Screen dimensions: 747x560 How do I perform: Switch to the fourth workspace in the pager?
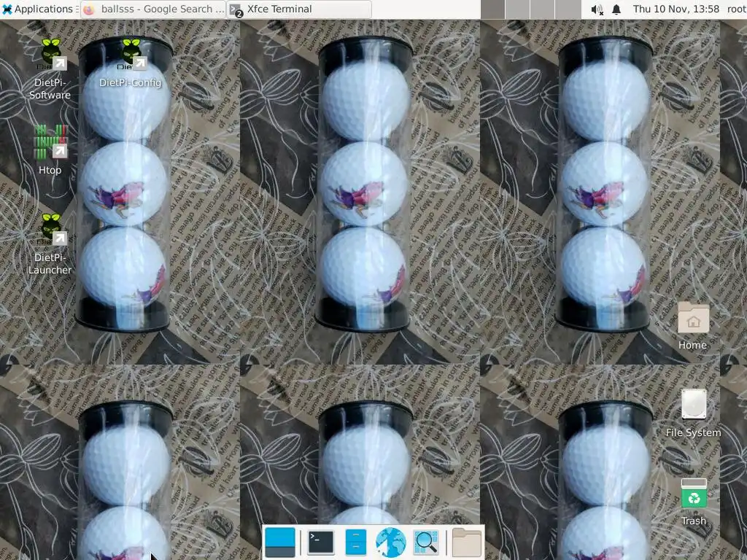[568, 9]
